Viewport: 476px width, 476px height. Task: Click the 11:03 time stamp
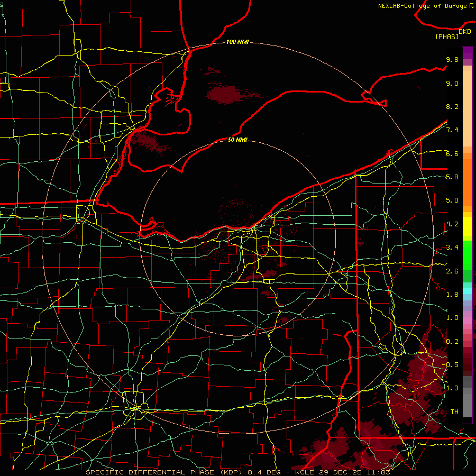pyautogui.click(x=379, y=472)
